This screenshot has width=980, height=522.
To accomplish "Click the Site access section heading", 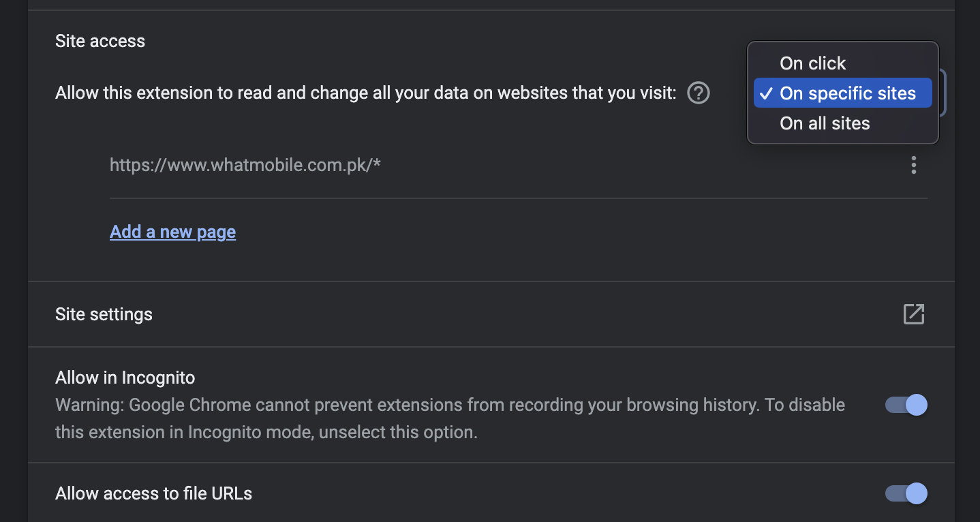I will point(100,41).
